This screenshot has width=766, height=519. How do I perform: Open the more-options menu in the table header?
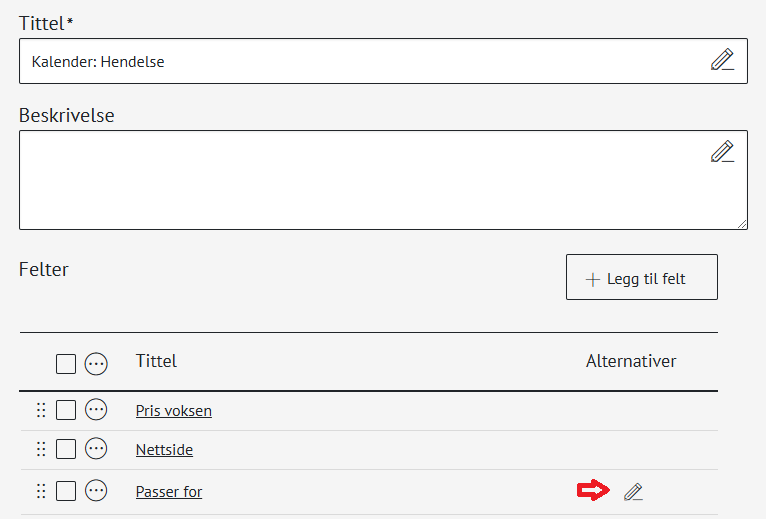pos(96,363)
